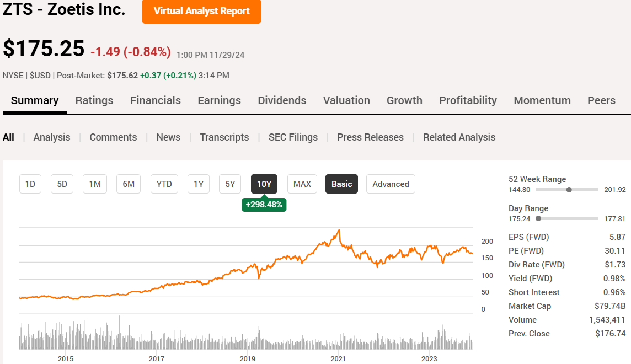
Task: Set chart range to 6M
Action: coord(129,184)
